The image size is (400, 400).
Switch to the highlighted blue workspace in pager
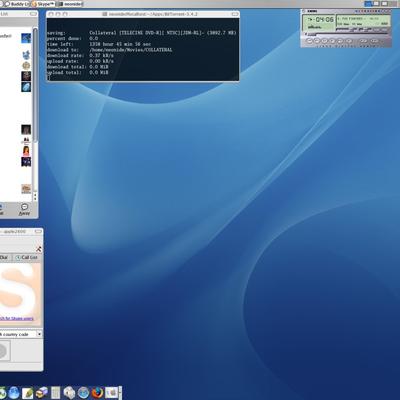pos(368,4)
